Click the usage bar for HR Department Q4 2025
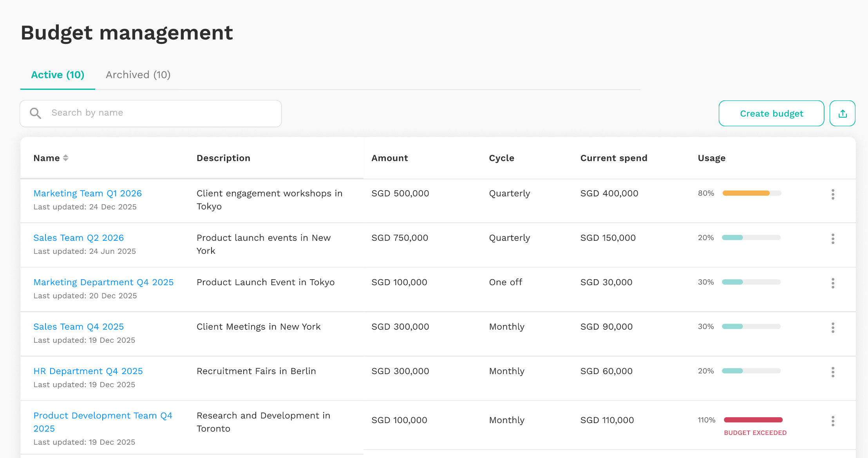This screenshot has height=458, width=868. pos(751,371)
